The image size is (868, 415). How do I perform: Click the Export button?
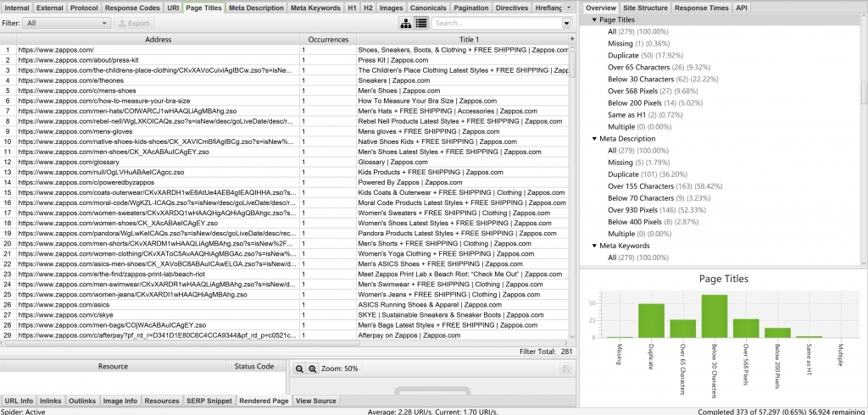coord(134,23)
